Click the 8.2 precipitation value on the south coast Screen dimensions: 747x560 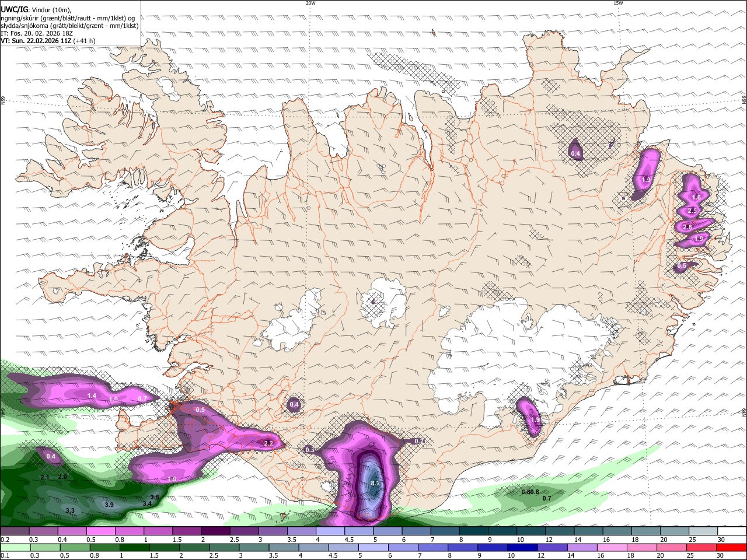tap(375, 484)
